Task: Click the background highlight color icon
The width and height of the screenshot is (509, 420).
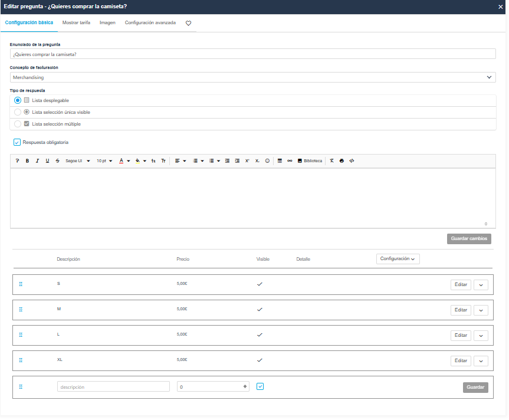Action: (137, 161)
